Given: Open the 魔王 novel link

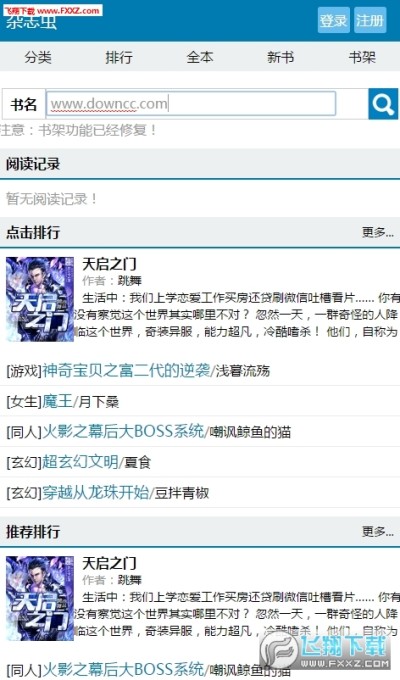Looking at the screenshot, I should click(57, 401).
